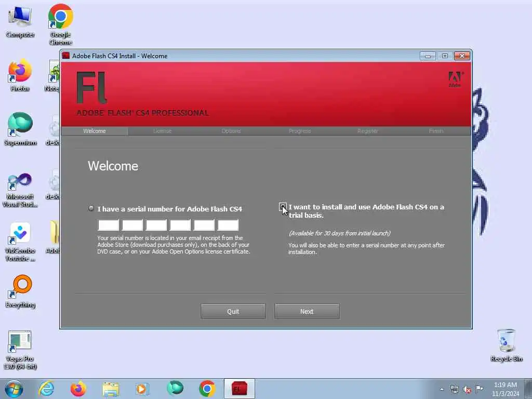Choose the trial basis install option
This screenshot has height=399, width=532.
tap(282, 207)
